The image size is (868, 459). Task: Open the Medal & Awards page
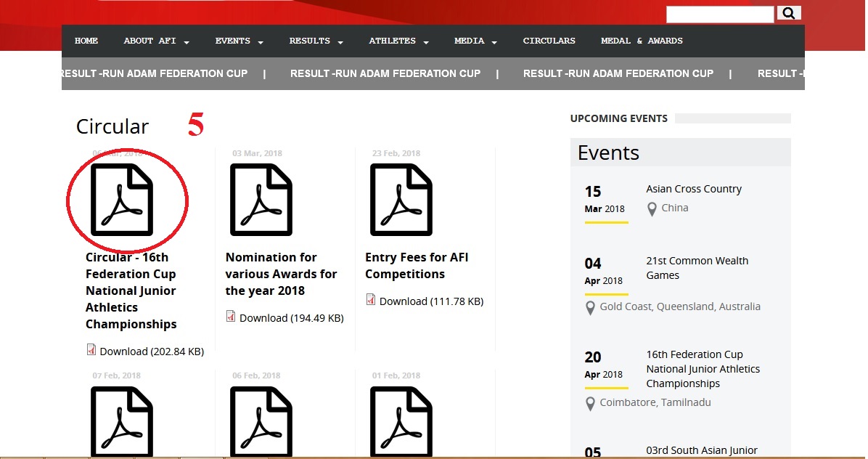click(x=642, y=41)
